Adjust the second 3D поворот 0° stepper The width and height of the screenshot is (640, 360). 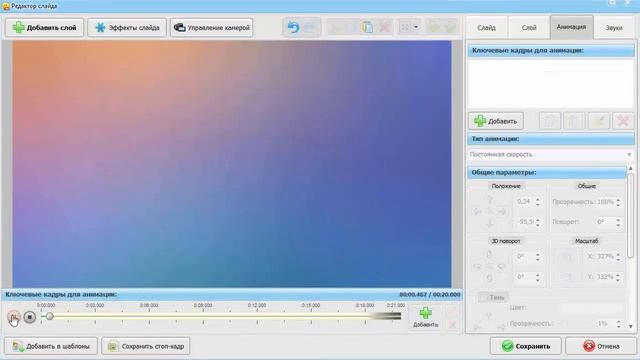click(538, 277)
